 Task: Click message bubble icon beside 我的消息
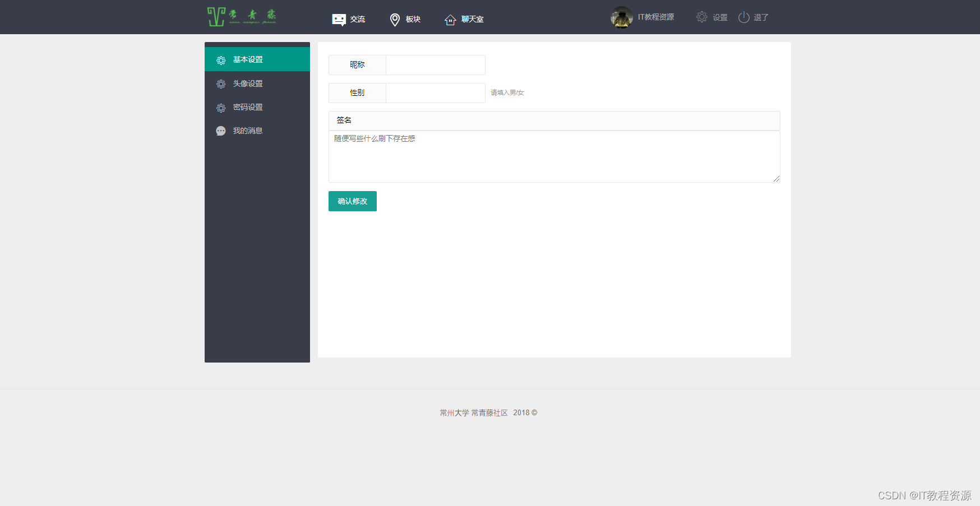click(x=221, y=131)
